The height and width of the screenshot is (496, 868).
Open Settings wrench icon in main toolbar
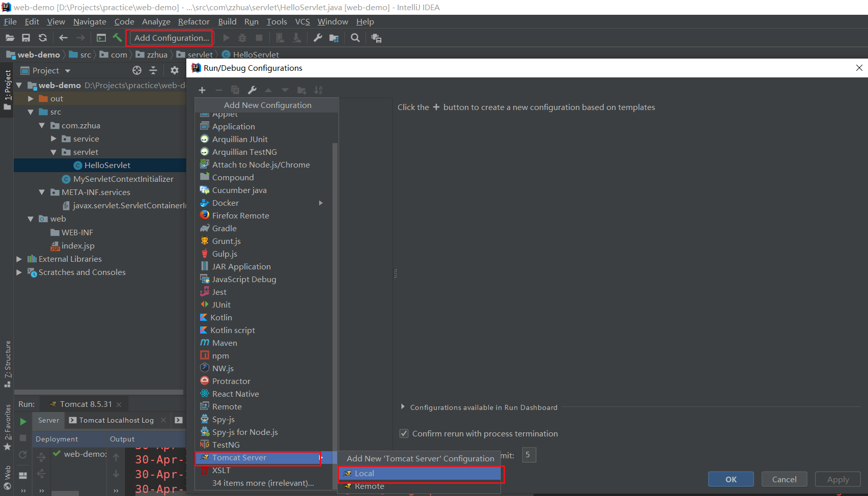[318, 38]
